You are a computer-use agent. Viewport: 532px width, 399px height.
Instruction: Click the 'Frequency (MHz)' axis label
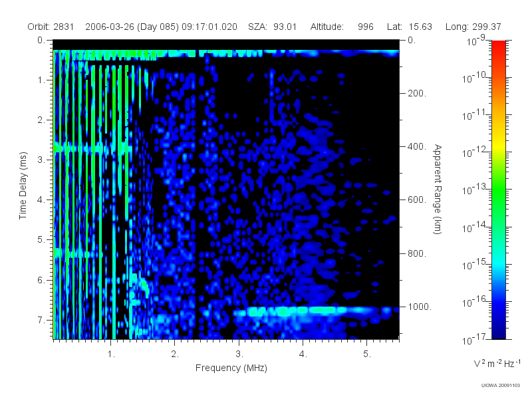[x=231, y=368]
